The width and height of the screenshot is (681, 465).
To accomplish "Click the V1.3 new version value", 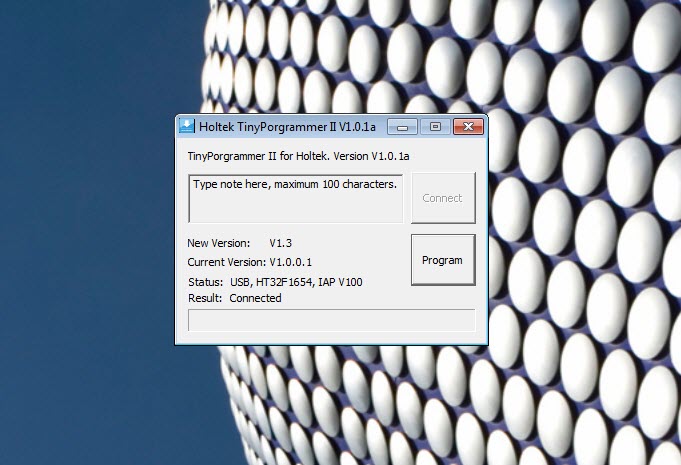I will coord(281,243).
